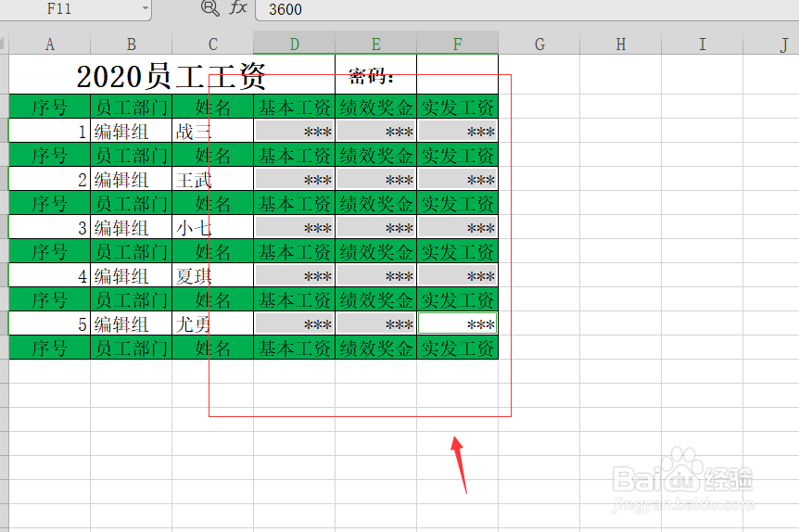This screenshot has width=799, height=532.
Task: Click the first 序号 header cell
Action: point(50,107)
